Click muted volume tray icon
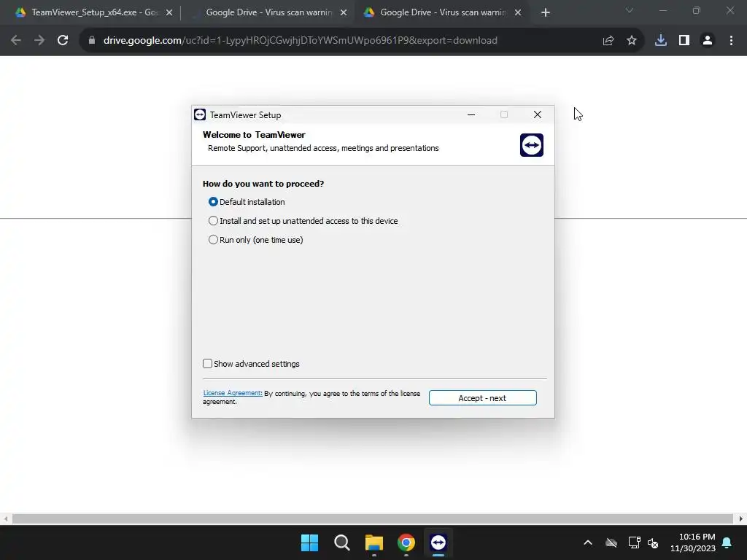The width and height of the screenshot is (747, 560). coord(653,542)
